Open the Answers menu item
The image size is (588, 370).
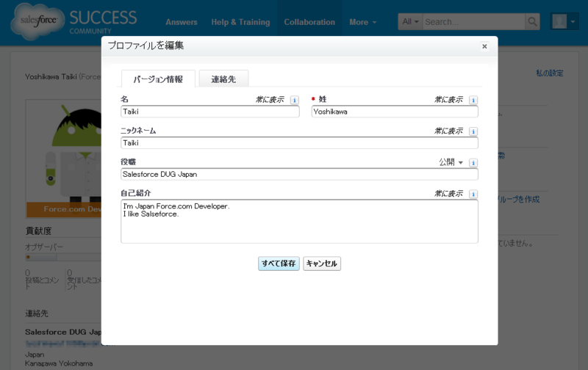[182, 22]
